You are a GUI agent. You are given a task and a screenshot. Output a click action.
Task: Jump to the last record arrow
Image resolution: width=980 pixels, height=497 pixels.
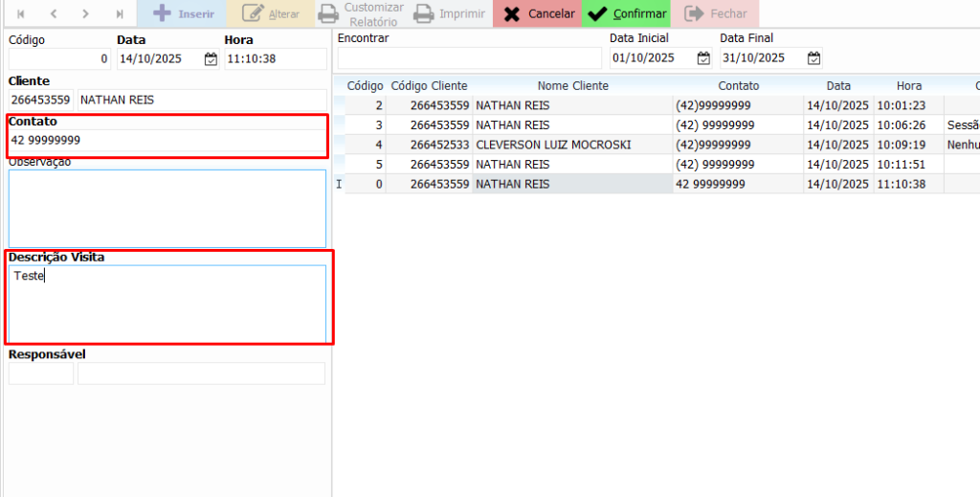[x=119, y=14]
